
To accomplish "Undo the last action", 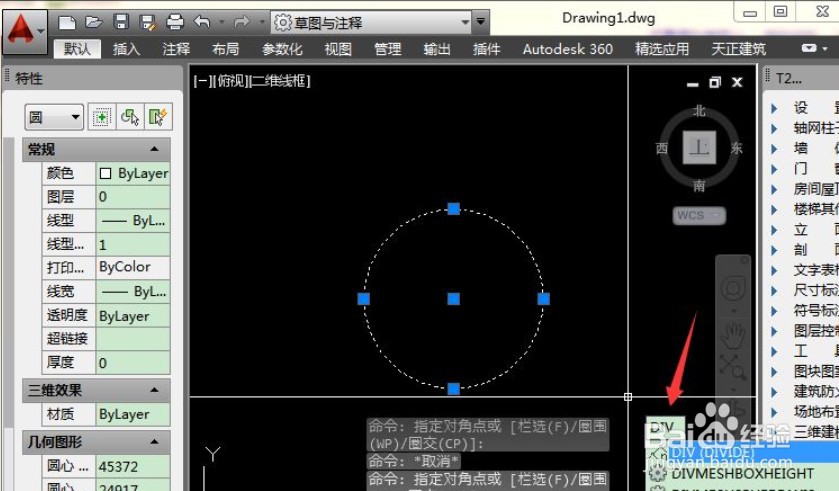I will pyautogui.click(x=202, y=22).
